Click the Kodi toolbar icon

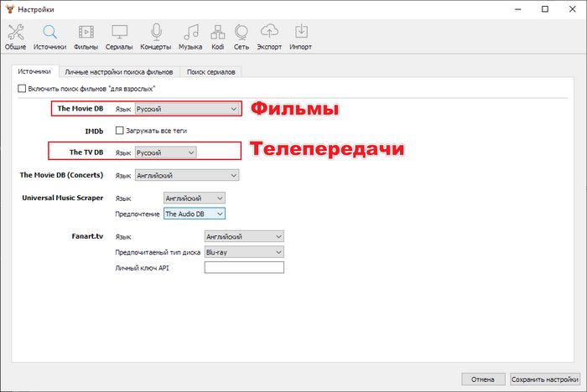[x=217, y=35]
